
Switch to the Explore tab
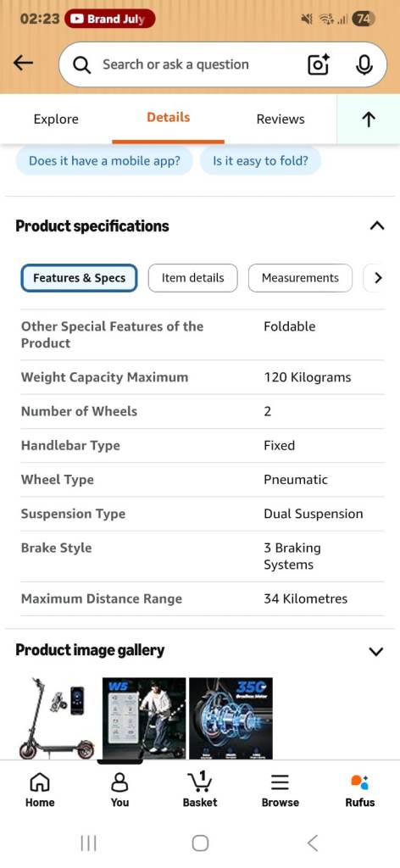[x=56, y=119]
